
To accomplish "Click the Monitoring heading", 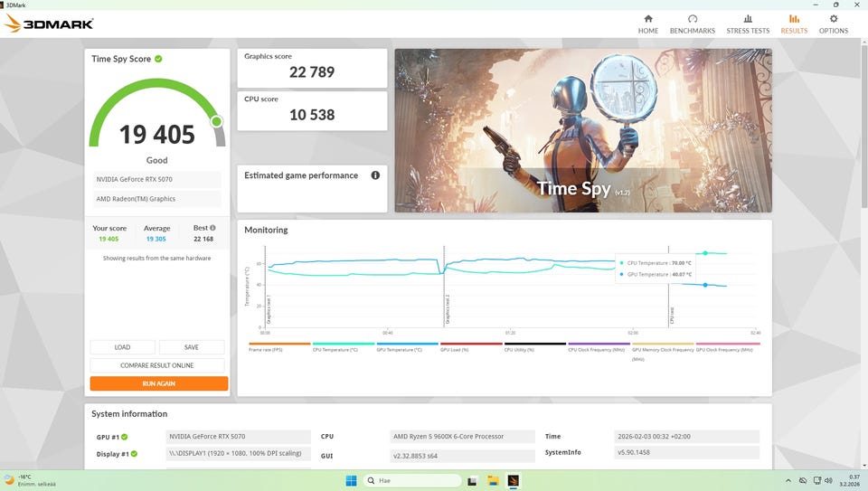I will [x=266, y=230].
